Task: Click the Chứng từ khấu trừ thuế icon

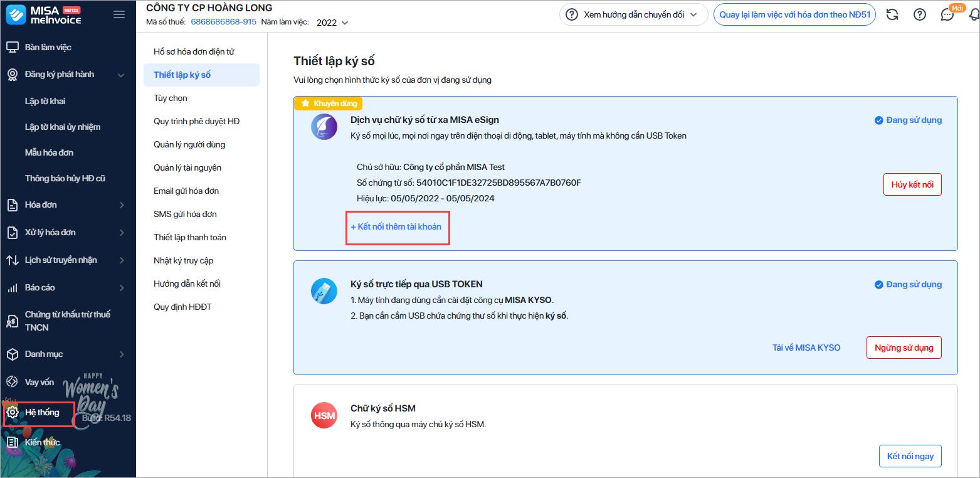Action: 13,321
